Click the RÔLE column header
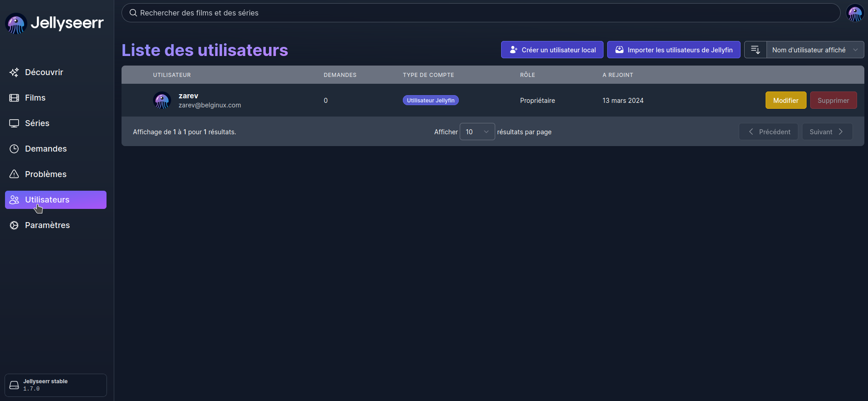This screenshot has width=868, height=401. [528, 75]
